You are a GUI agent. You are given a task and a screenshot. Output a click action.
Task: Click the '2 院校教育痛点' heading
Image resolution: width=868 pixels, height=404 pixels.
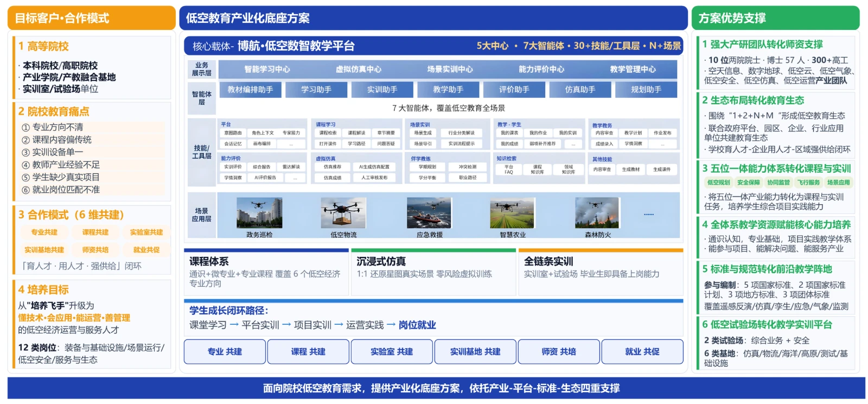point(54,111)
